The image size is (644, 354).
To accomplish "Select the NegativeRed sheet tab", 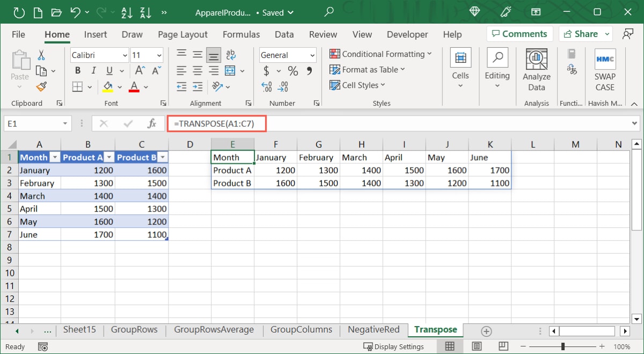I will click(374, 329).
